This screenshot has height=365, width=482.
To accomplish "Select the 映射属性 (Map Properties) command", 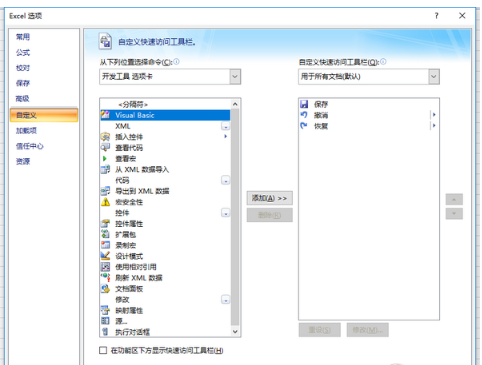I will tap(165, 311).
